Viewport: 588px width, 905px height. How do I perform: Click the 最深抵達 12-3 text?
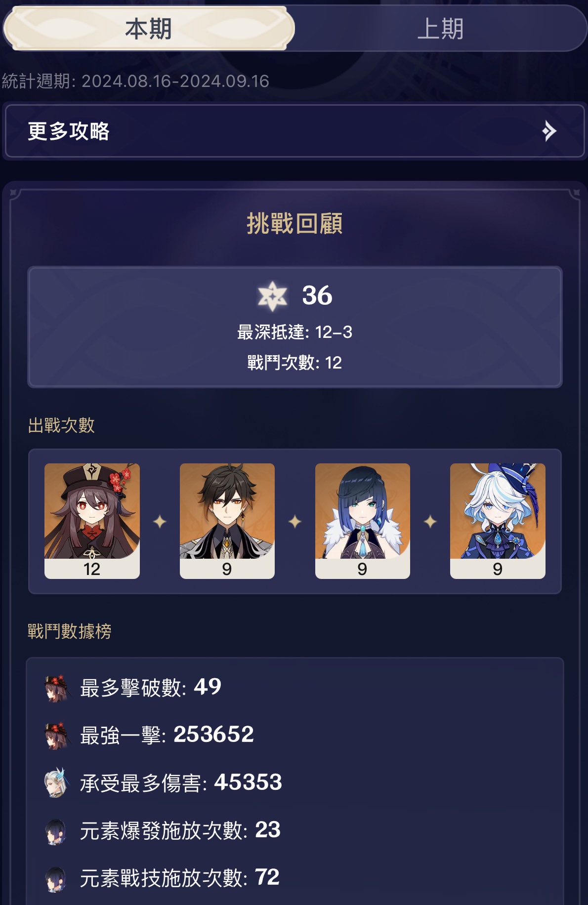click(294, 332)
